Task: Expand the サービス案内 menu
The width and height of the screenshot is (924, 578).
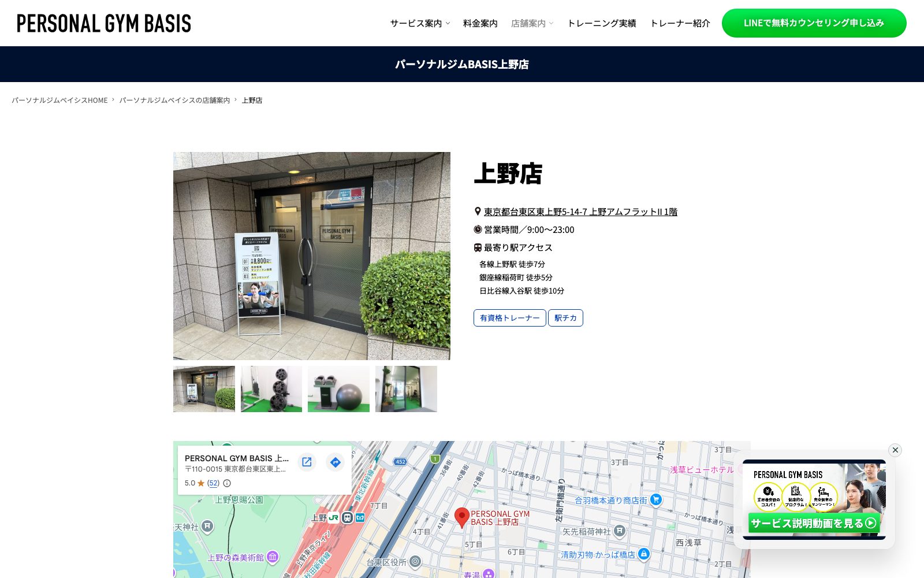Action: click(x=420, y=23)
